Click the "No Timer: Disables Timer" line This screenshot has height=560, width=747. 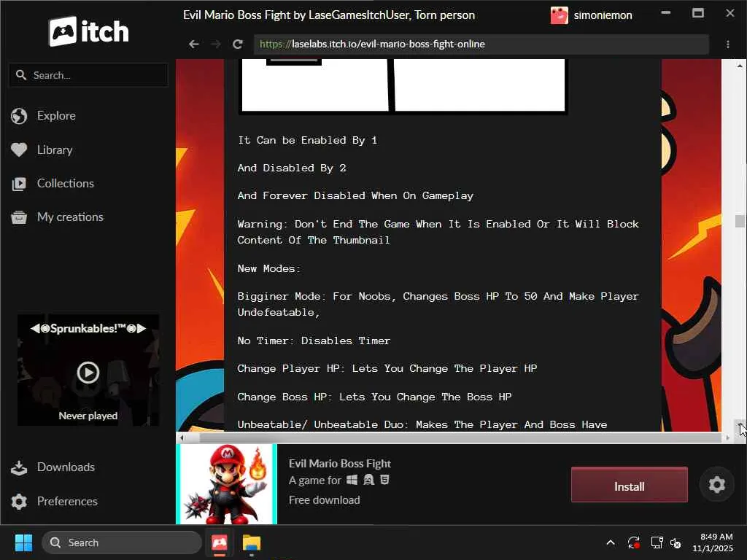coord(314,341)
